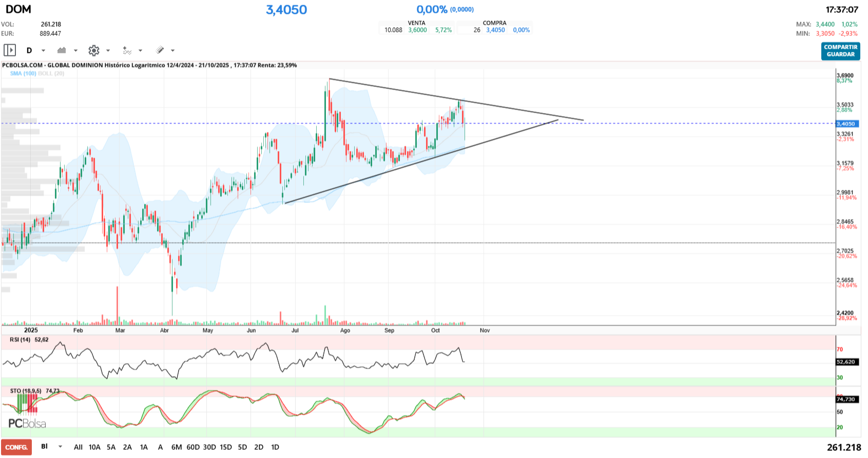This screenshot has width=868, height=458.
Task: Expand the D timeframe dropdown arrow
Action: pos(43,50)
